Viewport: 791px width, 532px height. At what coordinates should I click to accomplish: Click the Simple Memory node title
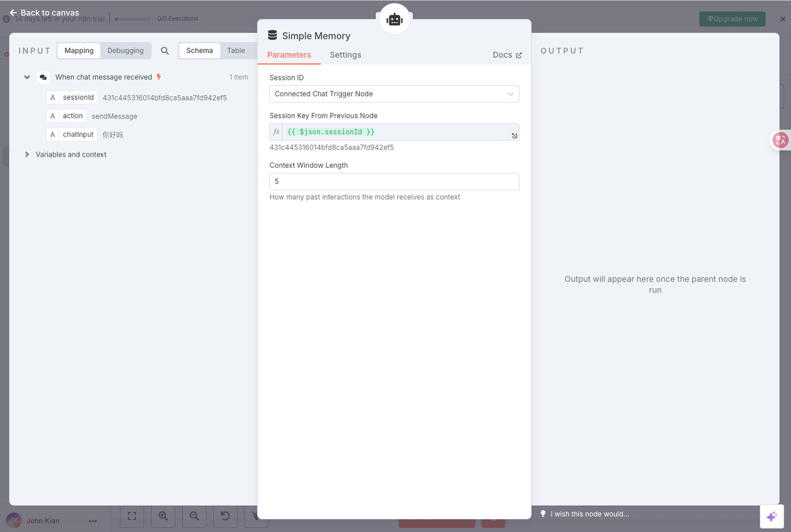[316, 36]
